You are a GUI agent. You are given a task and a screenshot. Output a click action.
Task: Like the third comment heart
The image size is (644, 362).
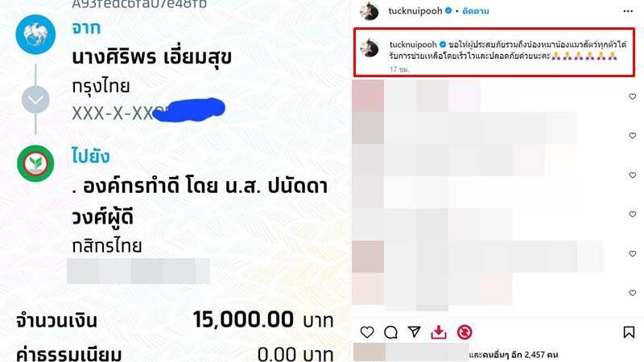(x=633, y=175)
